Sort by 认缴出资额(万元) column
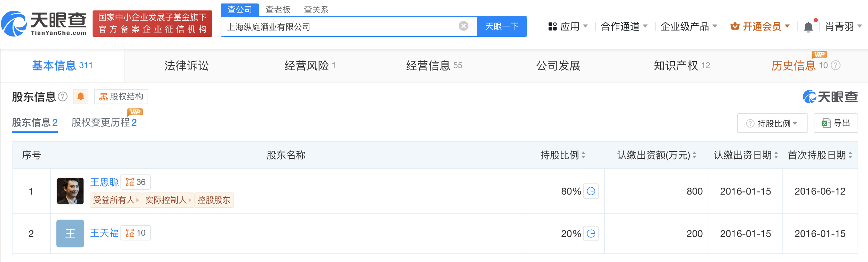Image resolution: width=868 pixels, height=262 pixels. [x=694, y=155]
